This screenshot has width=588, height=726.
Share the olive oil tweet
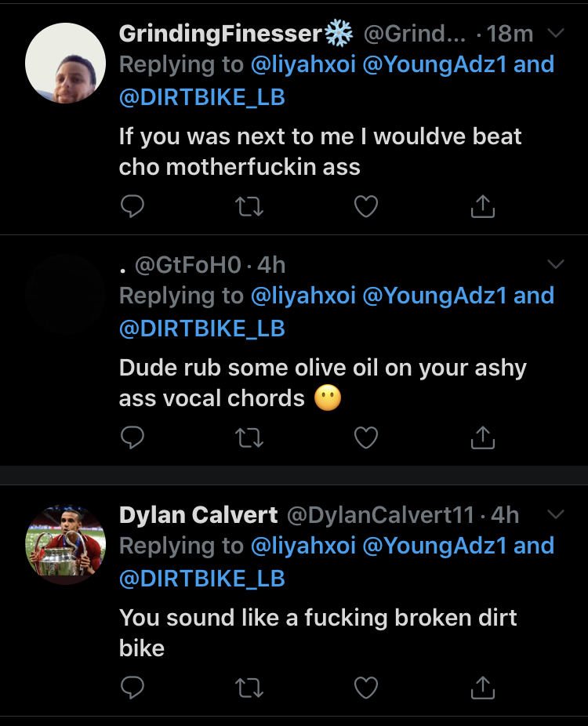coord(482,437)
